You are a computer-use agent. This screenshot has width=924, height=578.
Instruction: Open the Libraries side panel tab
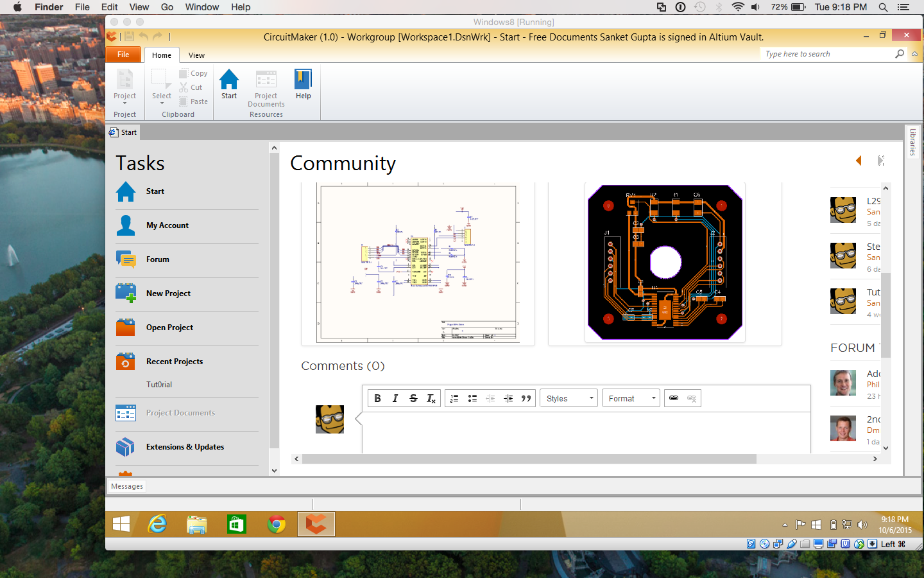[912, 142]
